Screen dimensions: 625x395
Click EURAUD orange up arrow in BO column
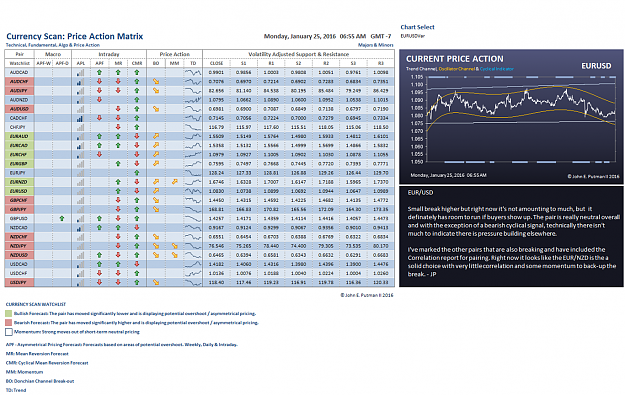pyautogui.click(x=156, y=136)
